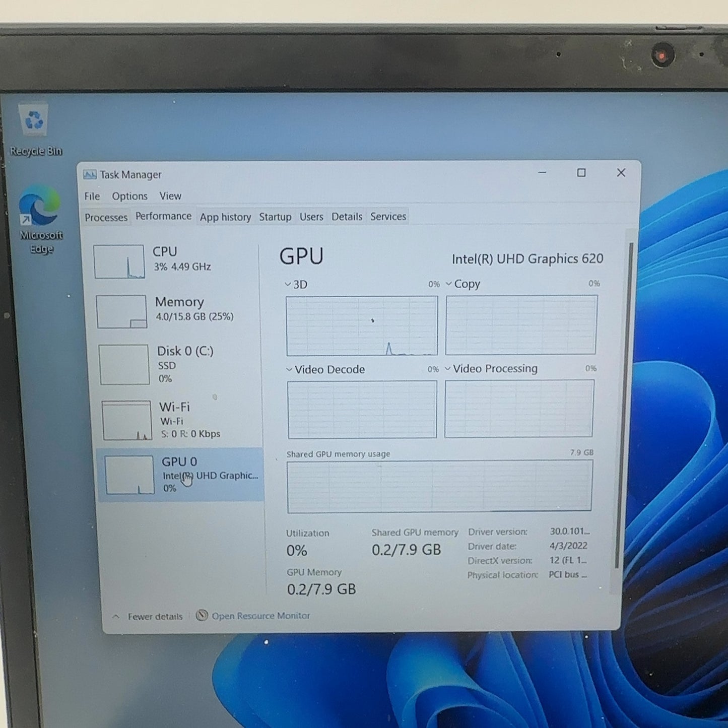
Task: Open the File menu
Action: point(92,196)
